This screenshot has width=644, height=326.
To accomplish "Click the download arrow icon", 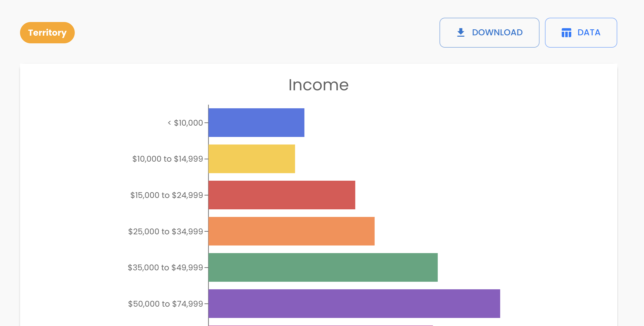I will pyautogui.click(x=461, y=32).
